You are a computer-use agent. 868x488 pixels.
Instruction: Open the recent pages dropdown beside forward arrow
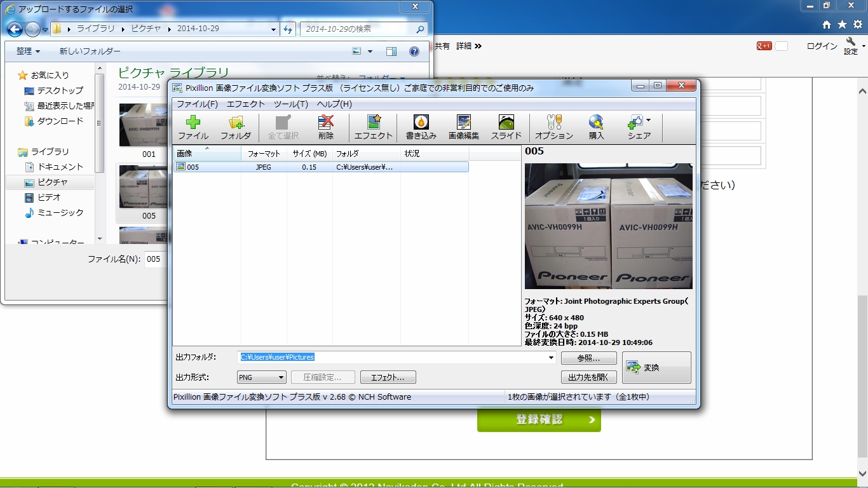point(45,30)
